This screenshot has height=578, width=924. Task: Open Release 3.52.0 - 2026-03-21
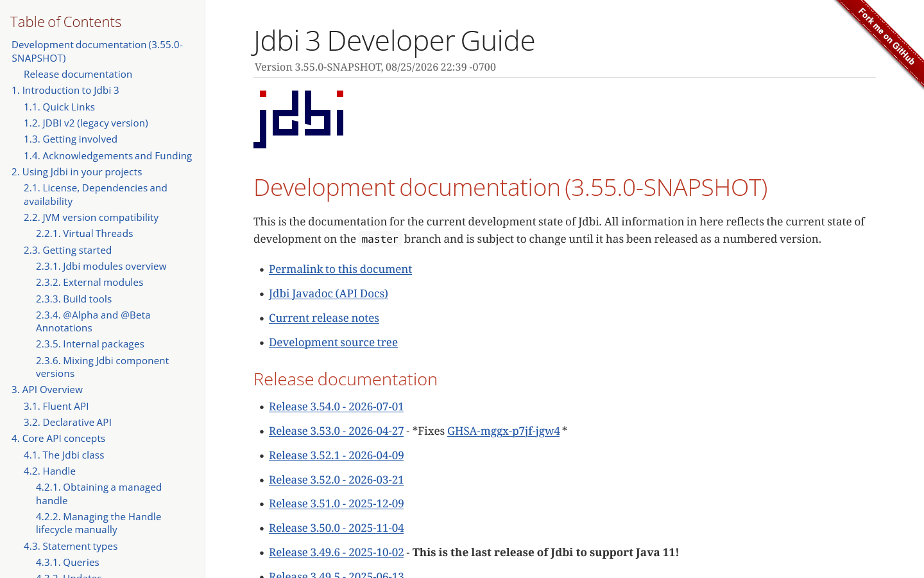pyautogui.click(x=336, y=480)
